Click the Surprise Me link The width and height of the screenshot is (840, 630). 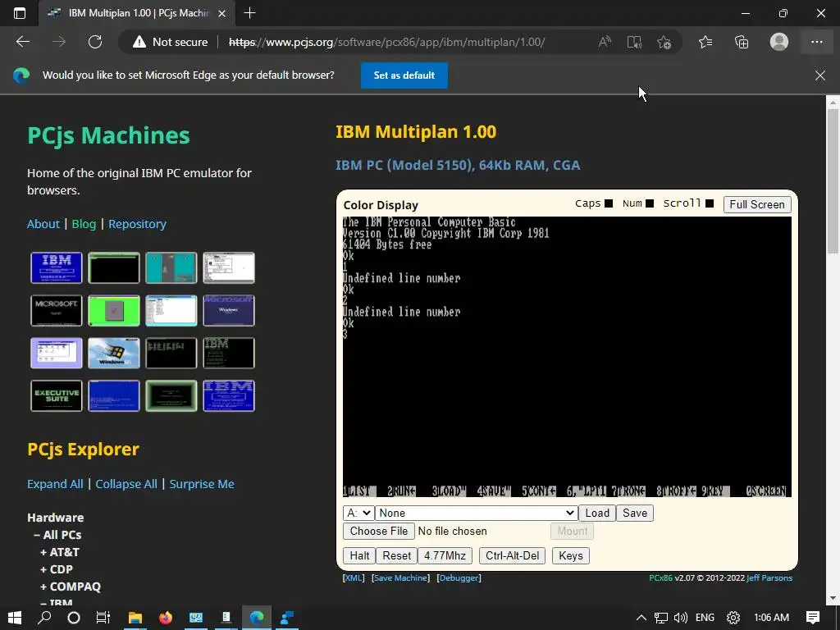point(202,484)
